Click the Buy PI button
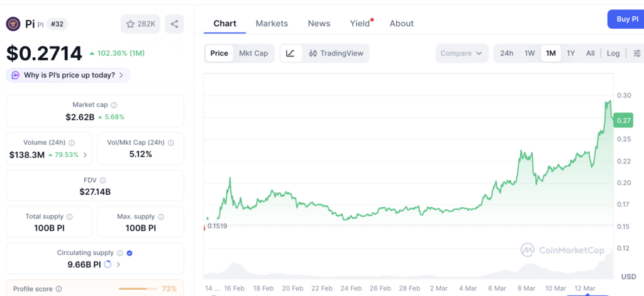The width and height of the screenshot is (644, 296). tap(626, 19)
